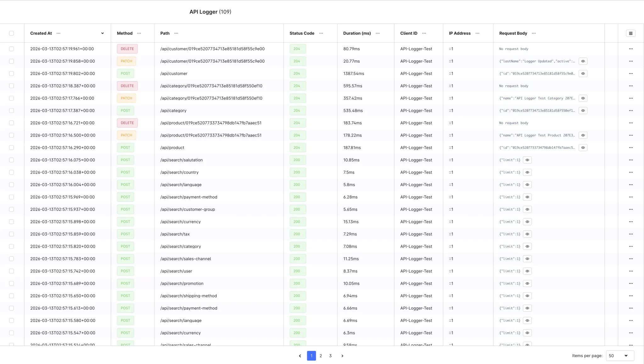Check the /api/search/country row checkbox
The width and height of the screenshot is (644, 364).
[12, 172]
